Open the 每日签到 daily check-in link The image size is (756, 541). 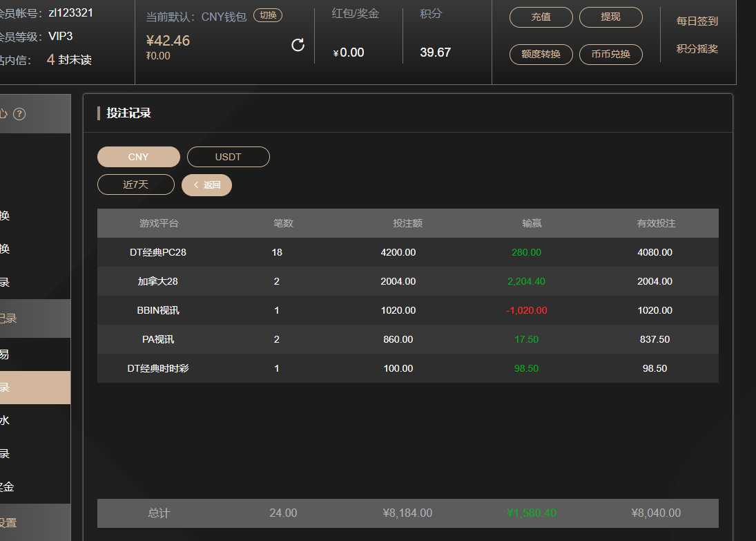click(697, 21)
